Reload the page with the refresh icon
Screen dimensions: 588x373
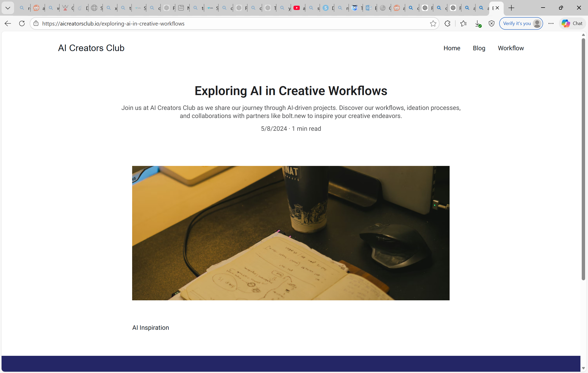pyautogui.click(x=22, y=23)
